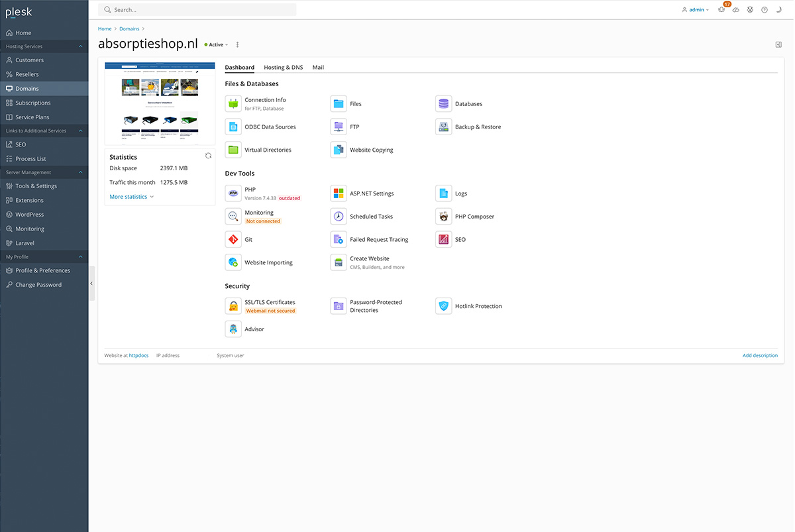Expand the More statistics dropdown
The width and height of the screenshot is (795, 532).
(x=131, y=197)
